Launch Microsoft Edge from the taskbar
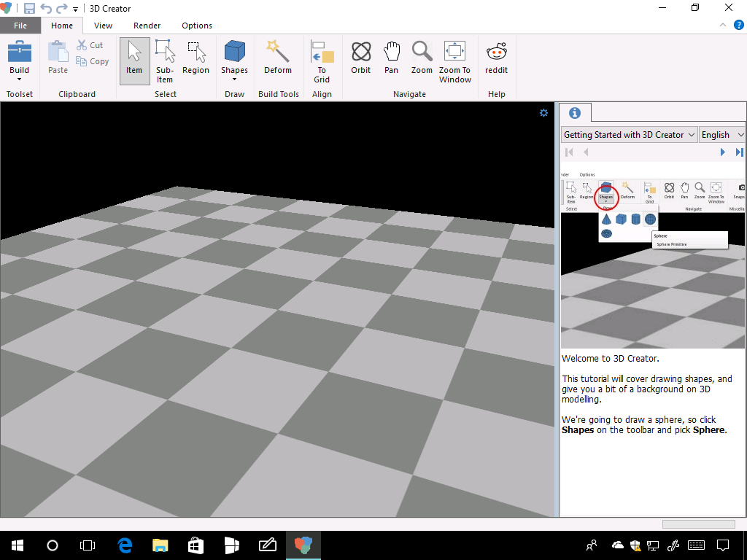 click(125, 545)
